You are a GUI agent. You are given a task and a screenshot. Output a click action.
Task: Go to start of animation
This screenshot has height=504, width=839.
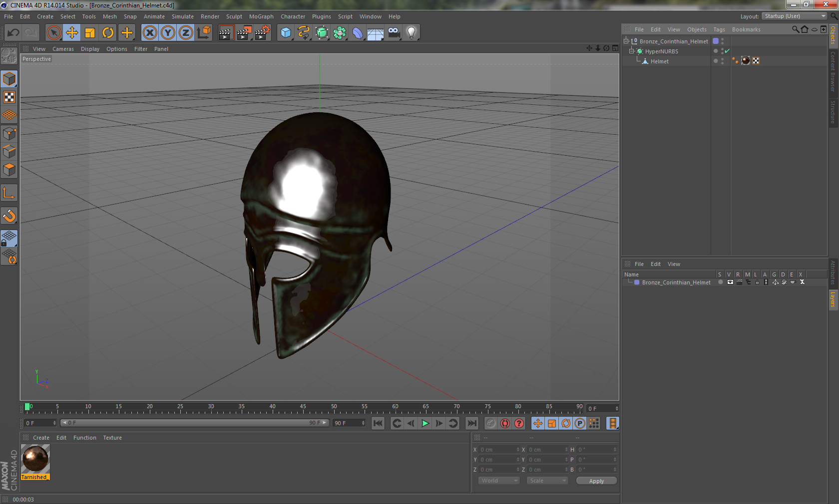378,423
